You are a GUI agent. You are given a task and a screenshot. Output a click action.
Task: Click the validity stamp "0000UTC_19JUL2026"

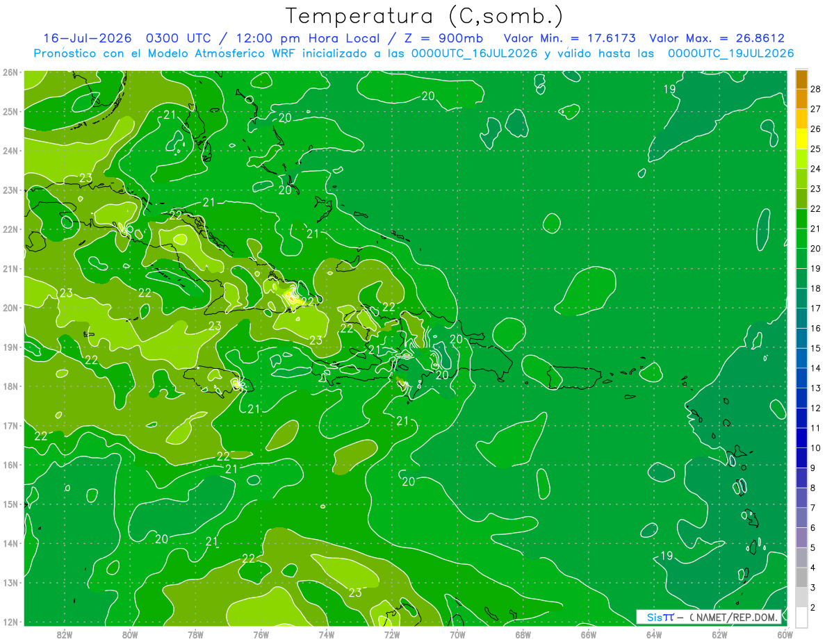[731, 53]
